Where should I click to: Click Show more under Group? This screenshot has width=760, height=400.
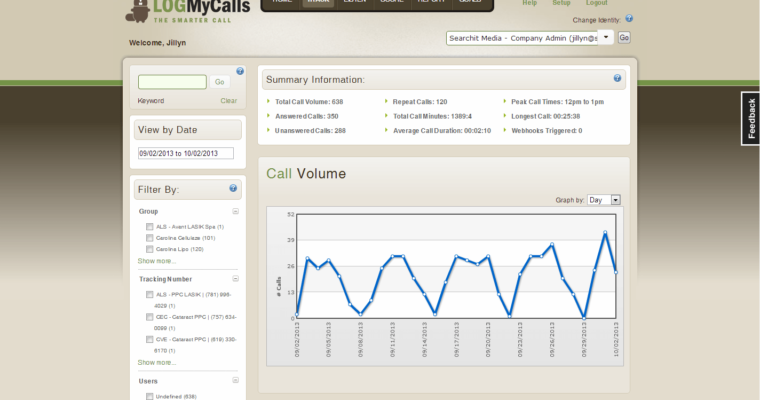[x=157, y=261]
